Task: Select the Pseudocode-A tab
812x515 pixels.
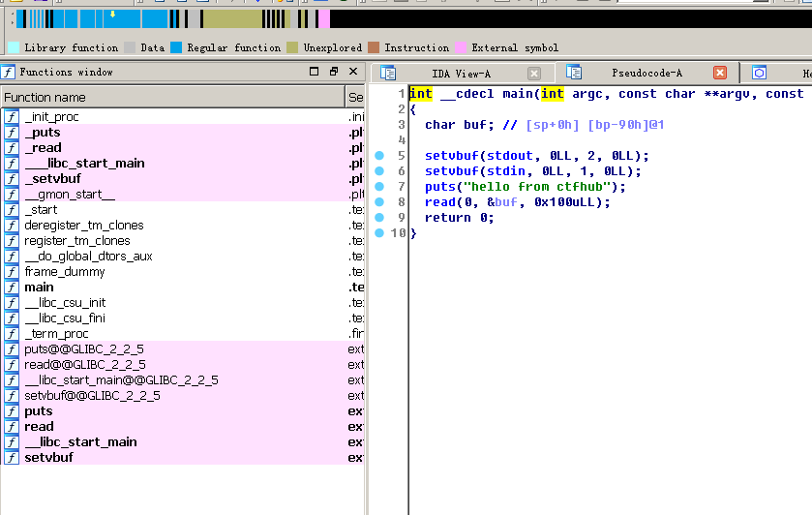Action: pyautogui.click(x=647, y=74)
